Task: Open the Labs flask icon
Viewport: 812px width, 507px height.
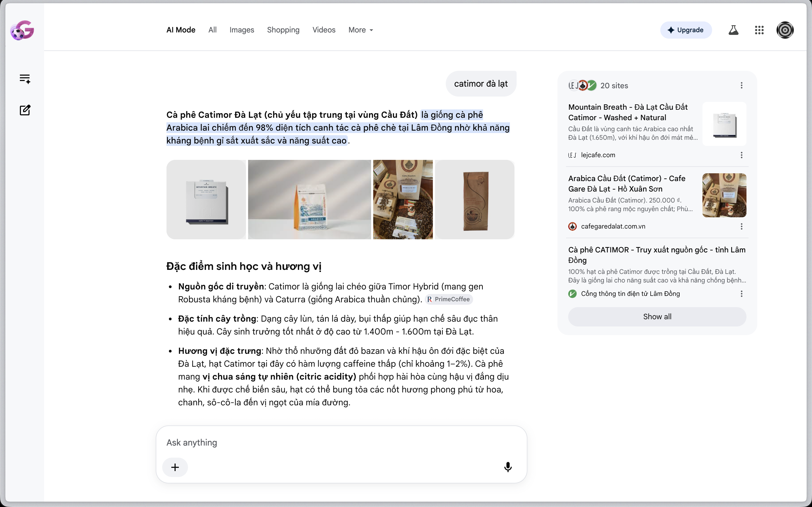Action: [x=734, y=30]
